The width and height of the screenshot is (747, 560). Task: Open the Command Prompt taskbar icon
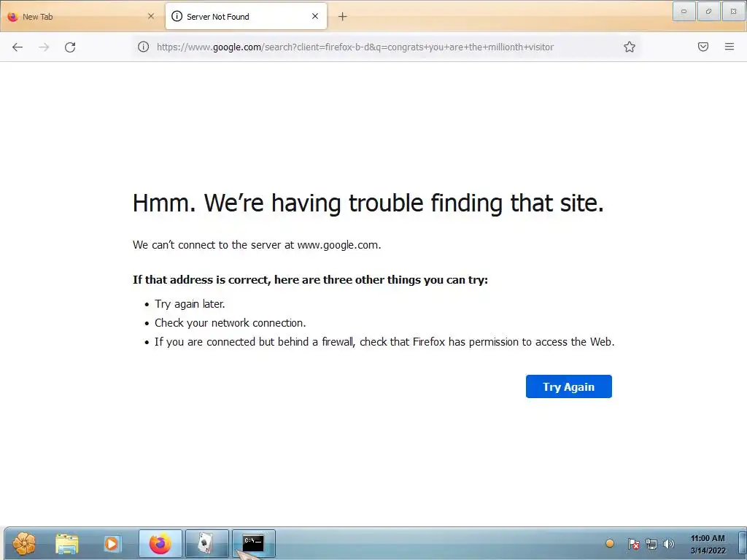tap(253, 543)
